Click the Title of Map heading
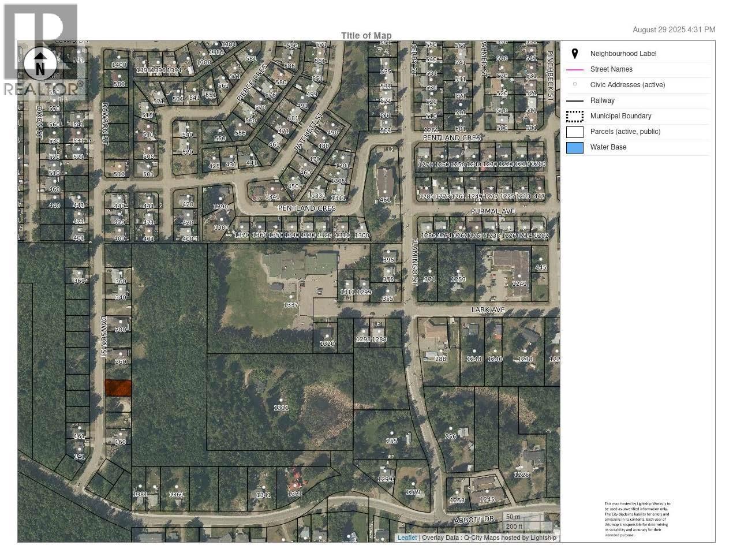Image resolution: width=733 pixels, height=560 pixels. pyautogui.click(x=366, y=35)
